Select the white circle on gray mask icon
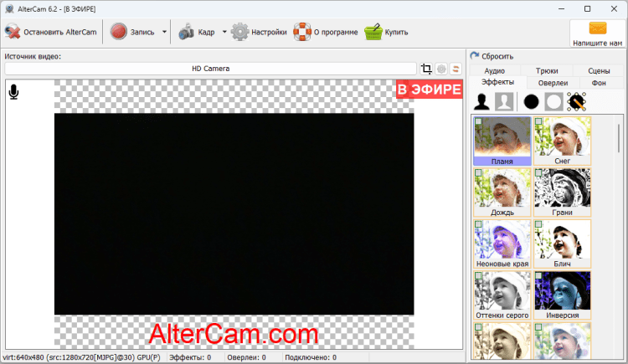 tap(553, 102)
